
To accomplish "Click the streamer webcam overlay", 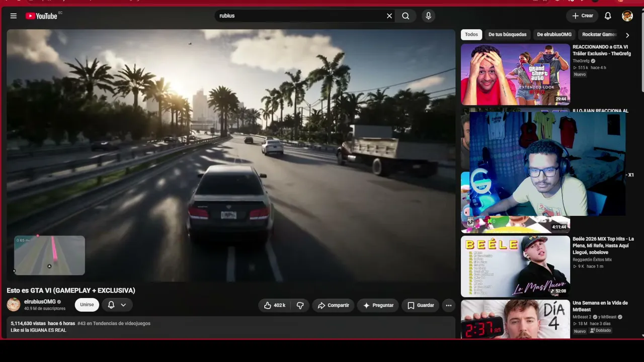I will (x=547, y=164).
